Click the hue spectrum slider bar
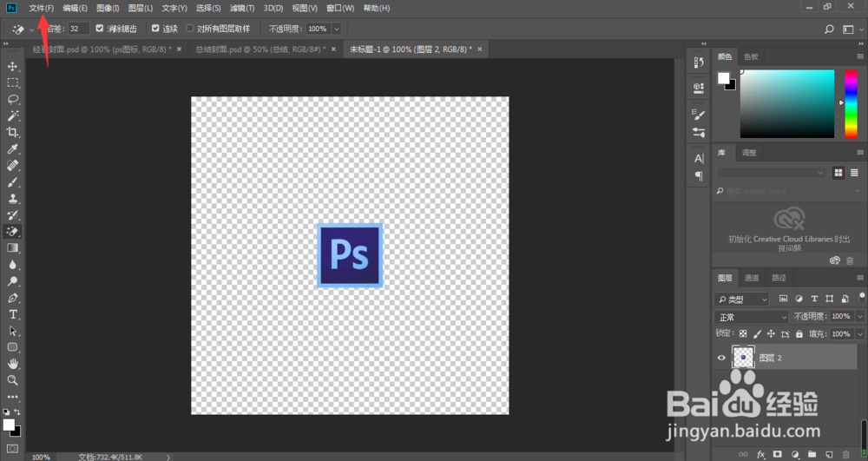The width and height of the screenshot is (868, 461). point(851,104)
